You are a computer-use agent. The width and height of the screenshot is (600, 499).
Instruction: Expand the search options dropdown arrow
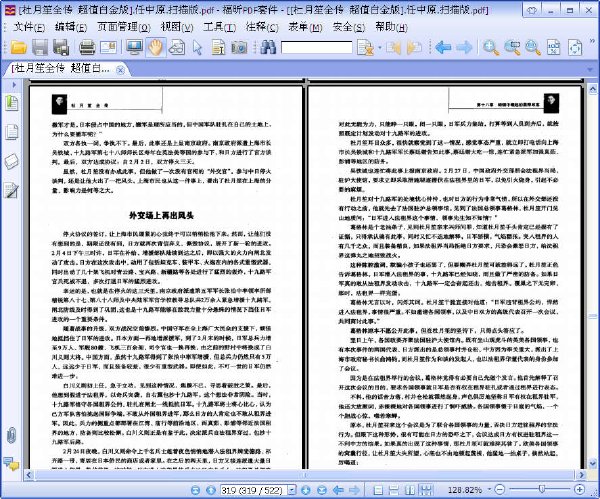point(380,48)
